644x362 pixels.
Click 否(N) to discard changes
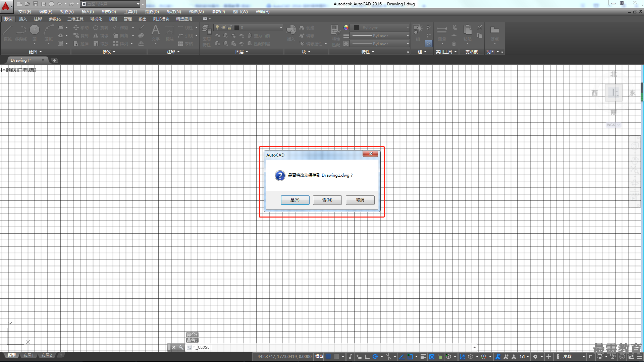tap(327, 200)
